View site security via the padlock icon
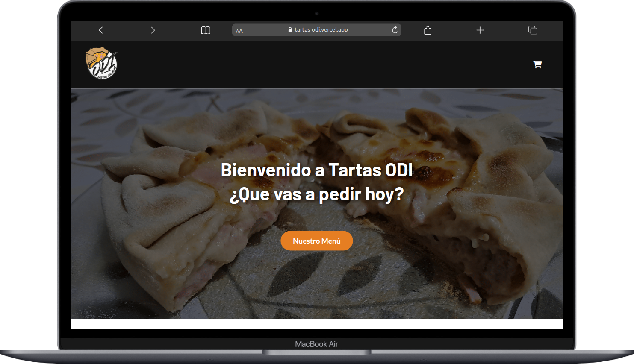The width and height of the screenshot is (634, 364). point(290,29)
